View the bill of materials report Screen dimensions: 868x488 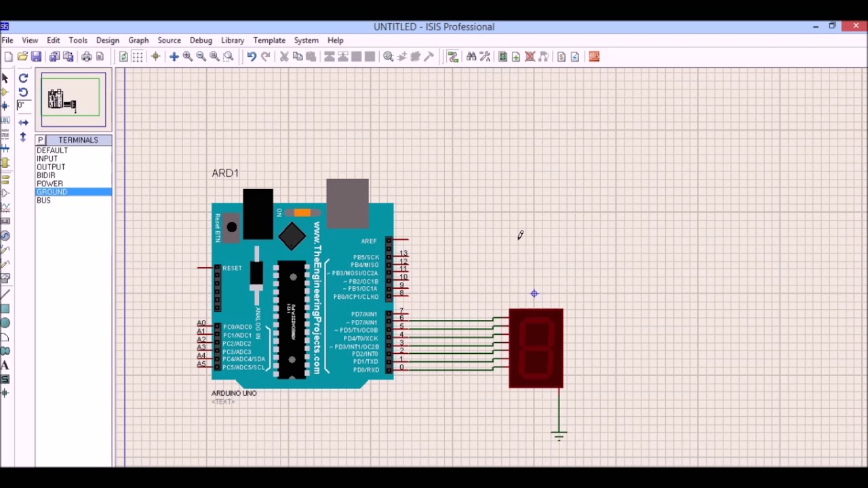click(561, 57)
